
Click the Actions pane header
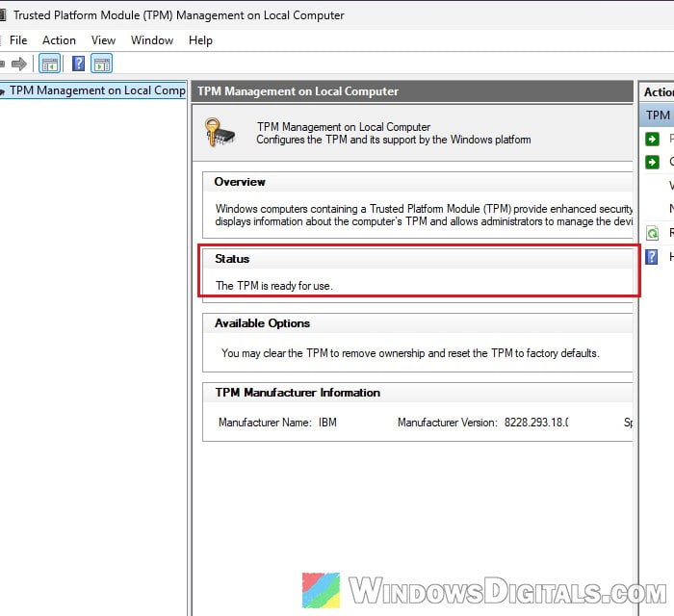click(x=658, y=92)
